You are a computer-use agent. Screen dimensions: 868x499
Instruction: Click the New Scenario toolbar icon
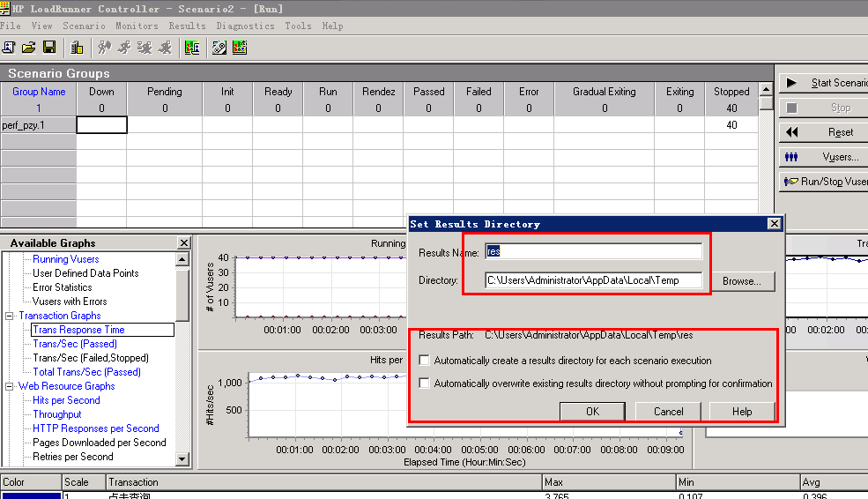[x=9, y=48]
